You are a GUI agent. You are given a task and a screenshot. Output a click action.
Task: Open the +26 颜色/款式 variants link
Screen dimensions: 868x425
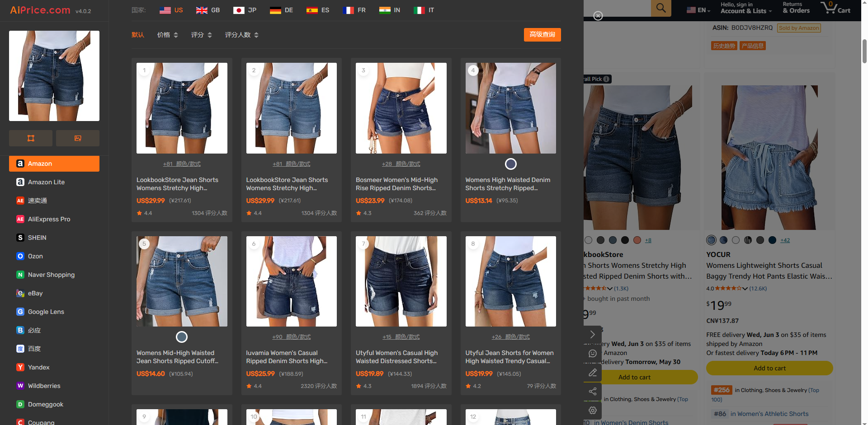coord(511,337)
